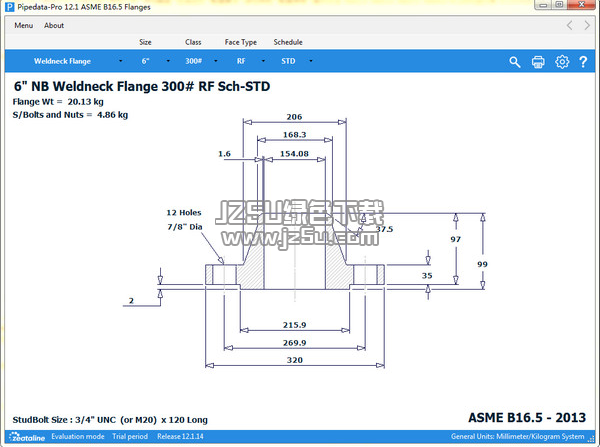Click S/Bolts and Nuts 4.86 kg text

coord(70,115)
